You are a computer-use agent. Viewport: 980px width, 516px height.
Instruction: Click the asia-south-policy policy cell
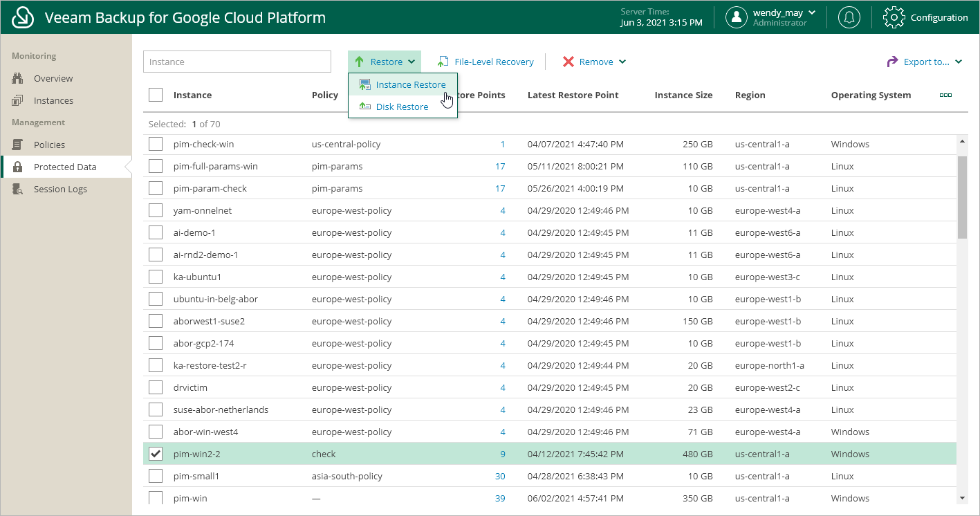coord(346,476)
